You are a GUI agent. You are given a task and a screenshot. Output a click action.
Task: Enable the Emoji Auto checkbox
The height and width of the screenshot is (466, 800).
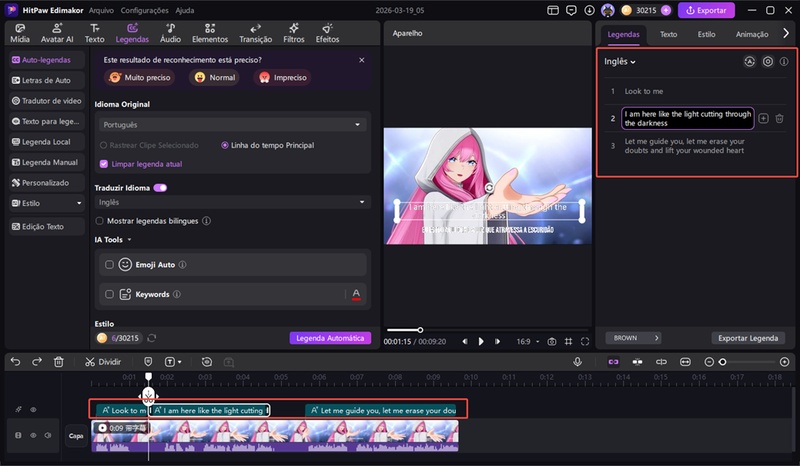tap(109, 264)
